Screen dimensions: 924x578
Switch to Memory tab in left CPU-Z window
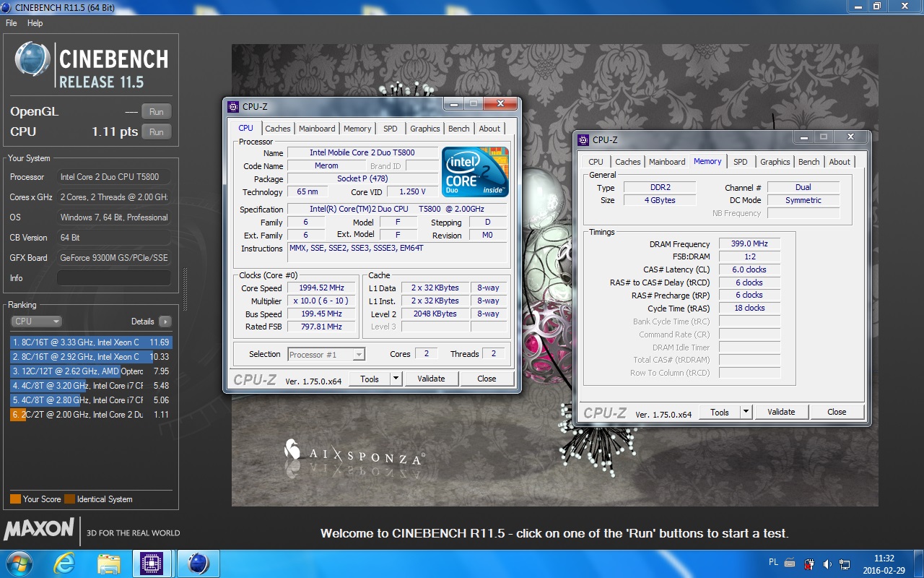click(x=357, y=129)
